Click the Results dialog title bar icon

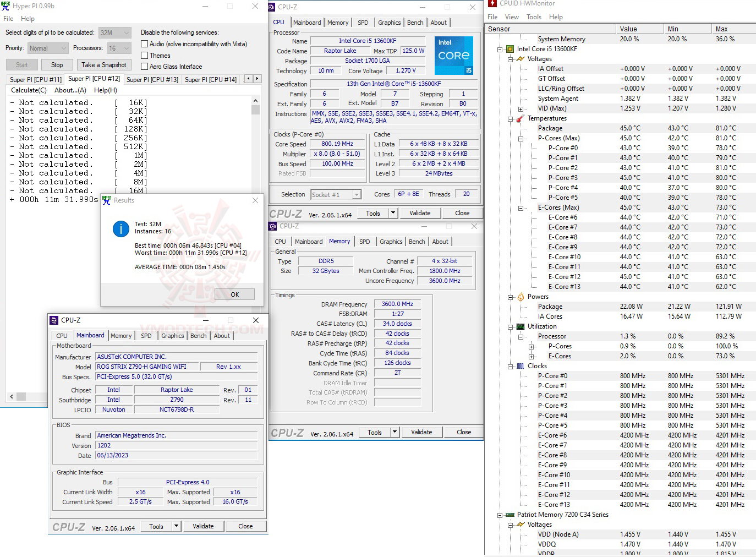point(107,200)
